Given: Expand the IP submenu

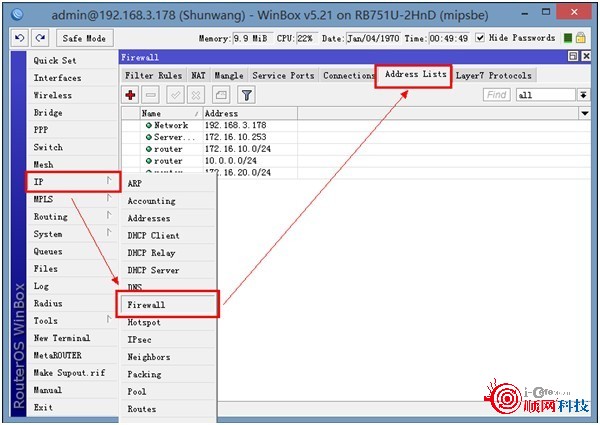Looking at the screenshot, I should click(x=72, y=181).
